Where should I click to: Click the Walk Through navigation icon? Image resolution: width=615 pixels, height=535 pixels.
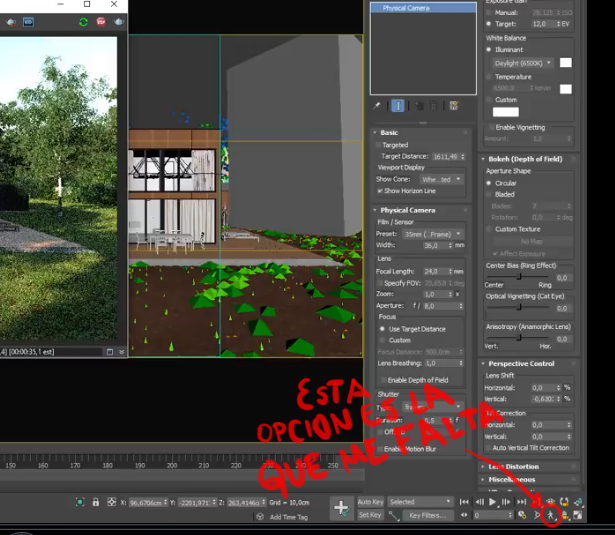coord(551,515)
